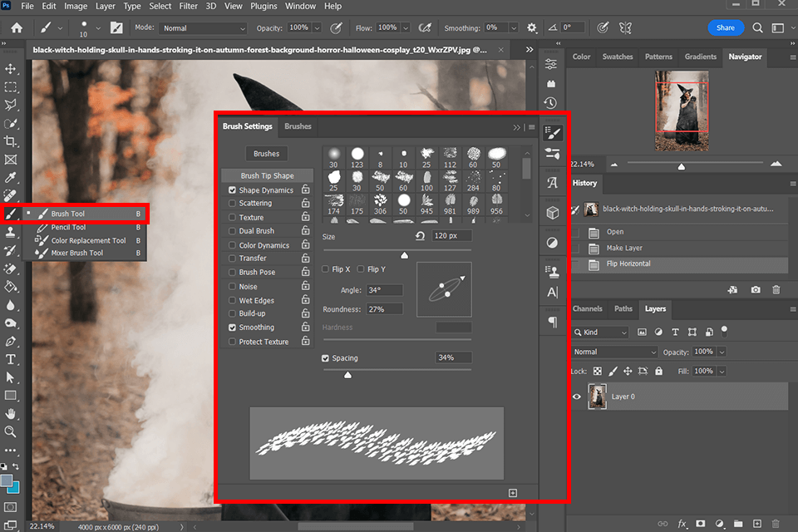The image size is (798, 532).
Task: Lock all padlock icon in Layers
Action: tap(659, 371)
